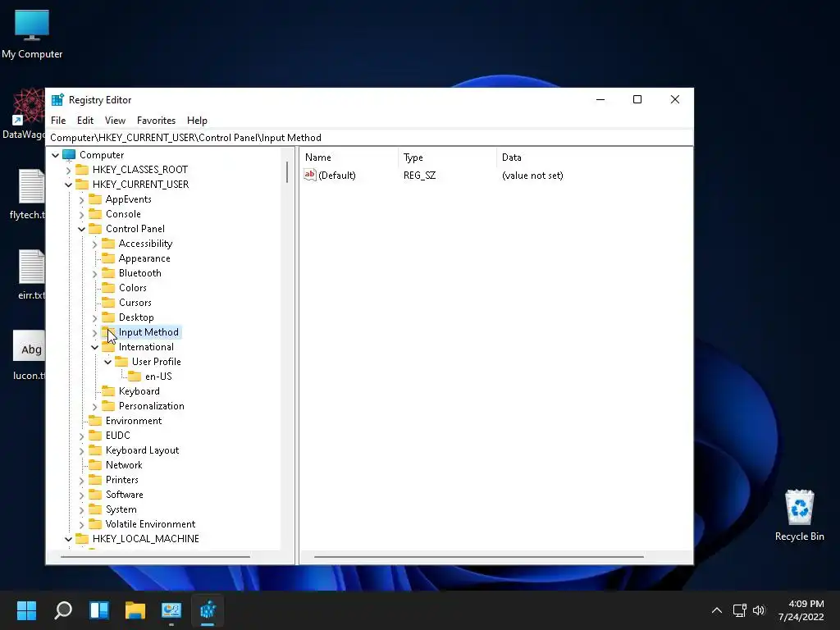Sort values by Name column header

point(349,157)
